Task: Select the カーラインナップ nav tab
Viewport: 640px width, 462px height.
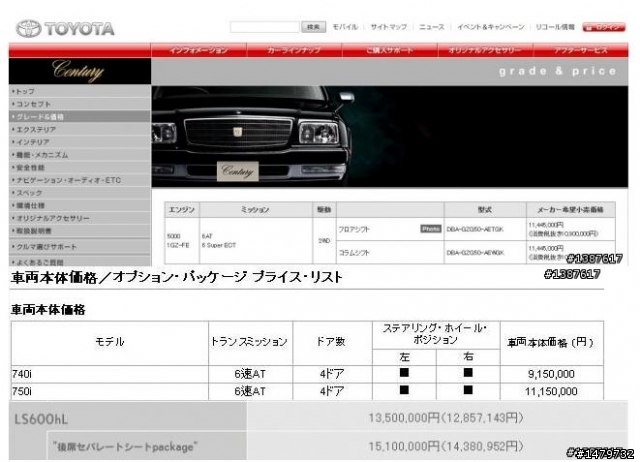Action: tap(294, 50)
